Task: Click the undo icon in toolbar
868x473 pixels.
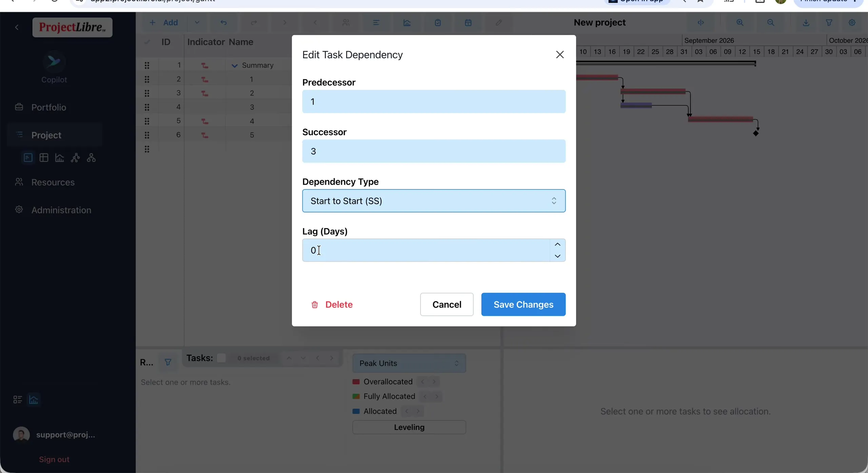Action: [x=223, y=23]
